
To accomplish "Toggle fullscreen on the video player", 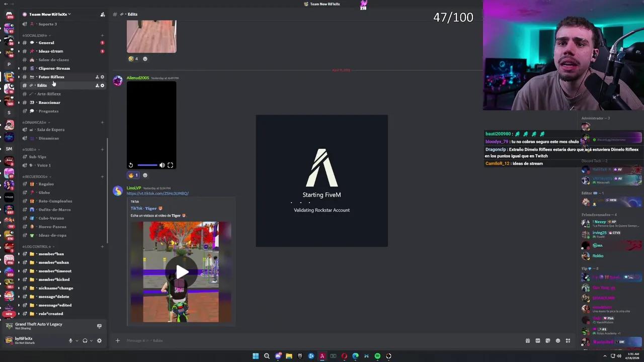I will coord(170,165).
